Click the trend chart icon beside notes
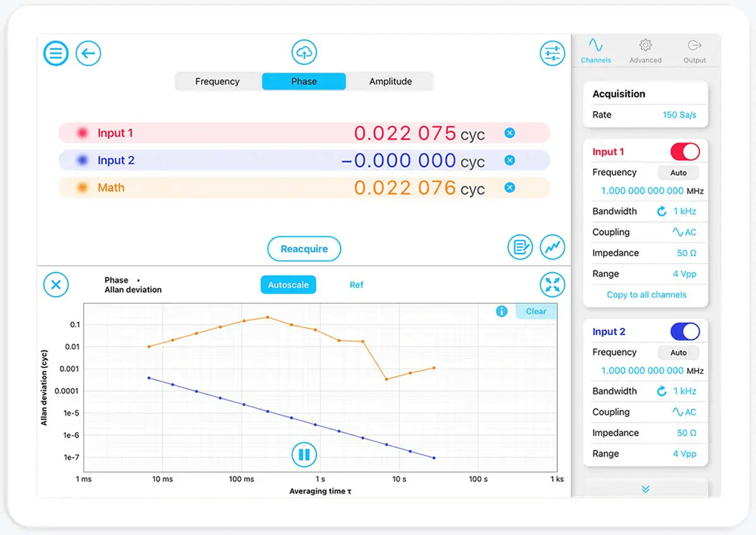Screen dimensions: 756x535 [553, 248]
